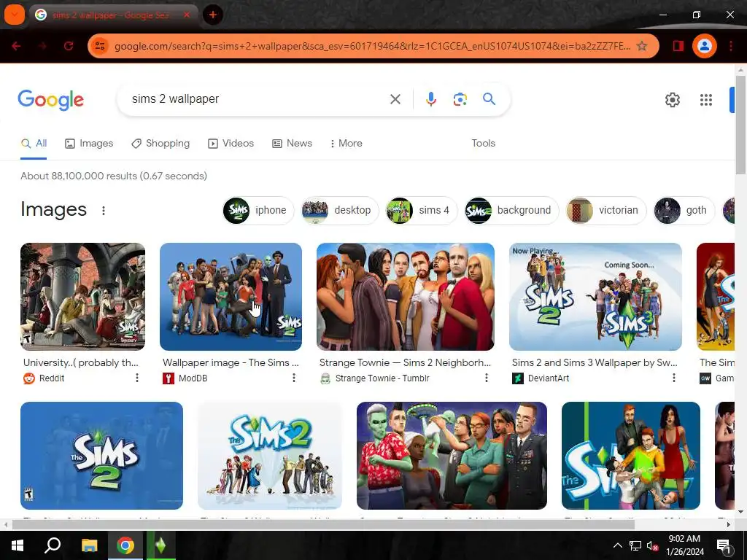Start voice search with microphone icon
The width and height of the screenshot is (747, 560).
[x=430, y=99]
